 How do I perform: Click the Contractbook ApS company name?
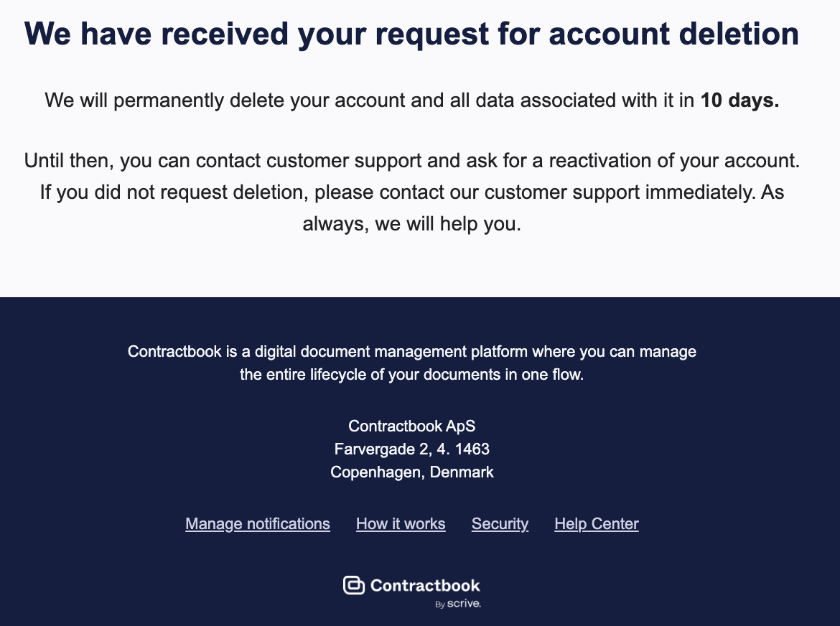coord(411,426)
